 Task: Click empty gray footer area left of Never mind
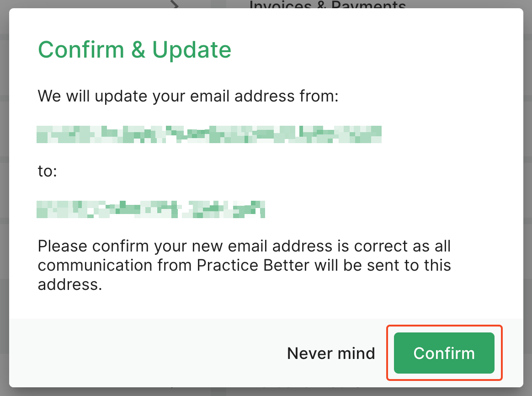coord(146,353)
